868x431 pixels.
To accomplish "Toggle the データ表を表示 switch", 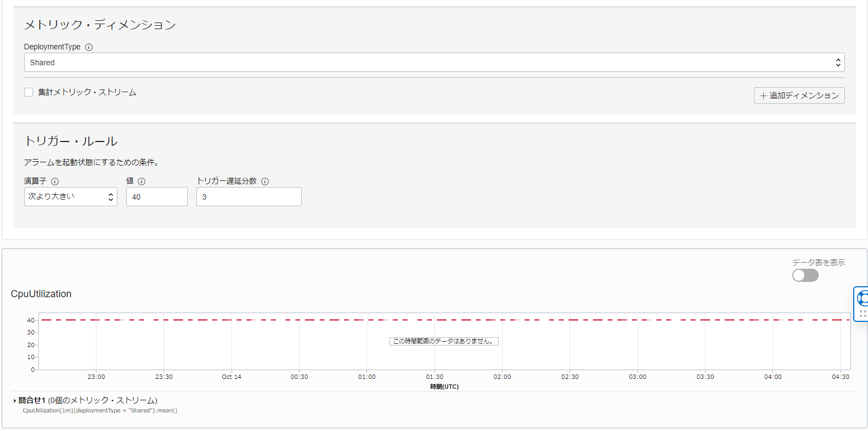I will click(x=805, y=275).
